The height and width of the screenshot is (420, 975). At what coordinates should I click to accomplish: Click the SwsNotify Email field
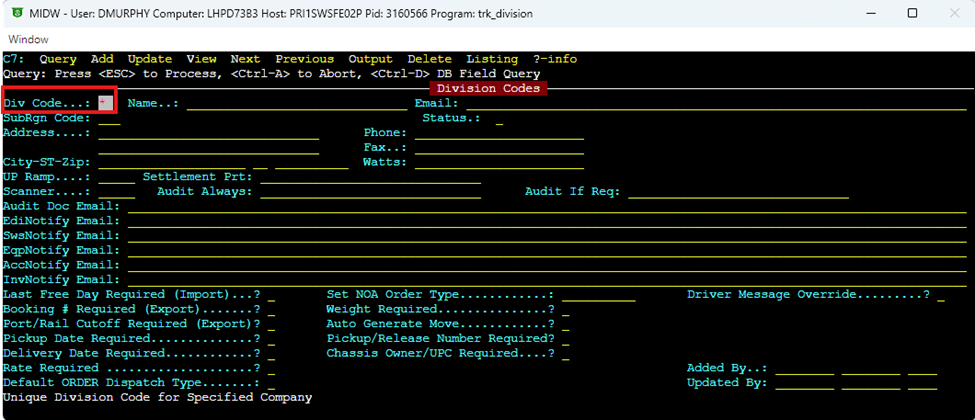coord(547,236)
